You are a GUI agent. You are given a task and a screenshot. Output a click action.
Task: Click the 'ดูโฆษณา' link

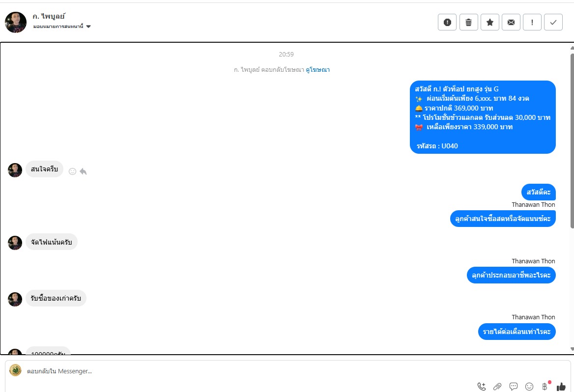click(x=318, y=70)
